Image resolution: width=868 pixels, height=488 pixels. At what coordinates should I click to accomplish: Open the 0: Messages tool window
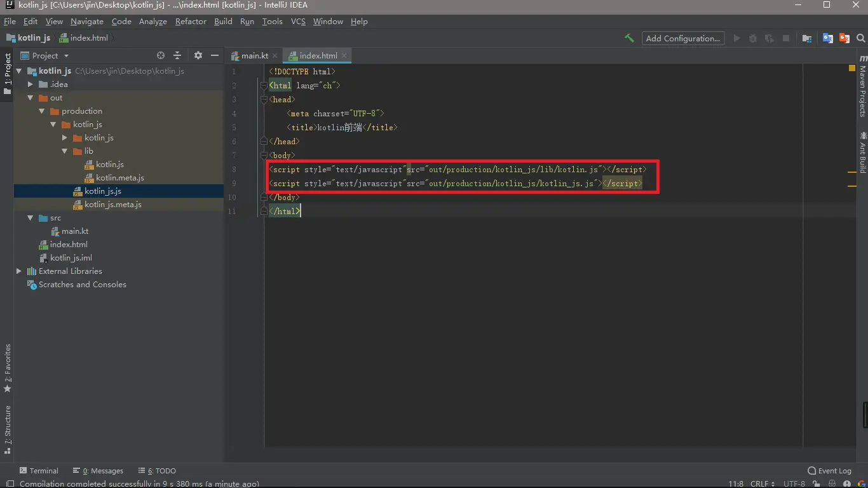coord(98,471)
